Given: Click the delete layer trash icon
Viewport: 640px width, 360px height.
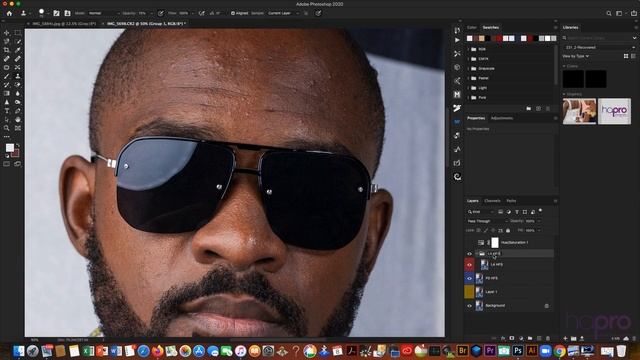Looking at the screenshot, I should click(548, 338).
